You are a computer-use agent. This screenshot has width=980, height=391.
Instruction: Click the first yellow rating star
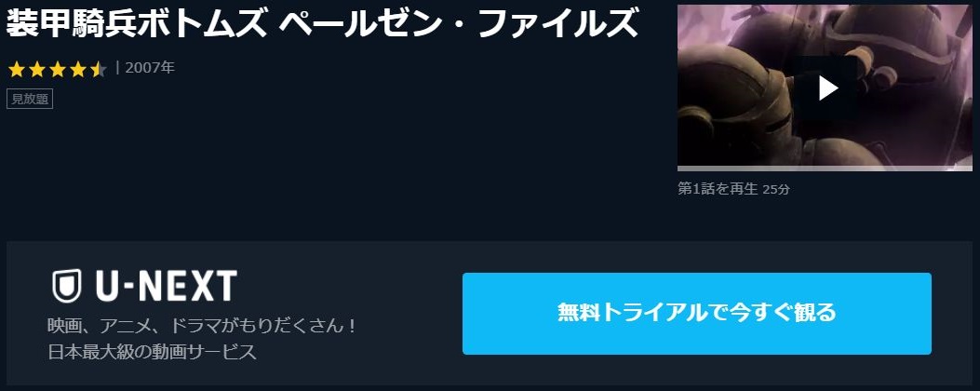[x=17, y=69]
